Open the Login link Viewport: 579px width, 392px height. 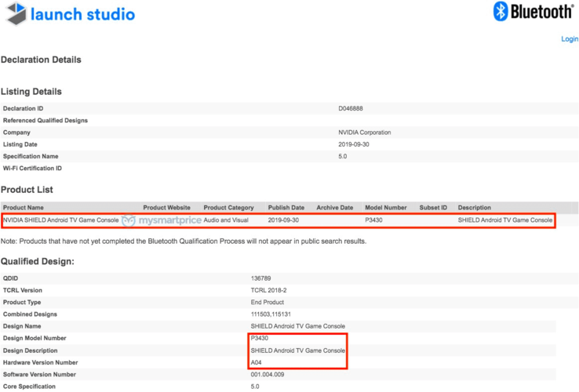[x=570, y=38]
